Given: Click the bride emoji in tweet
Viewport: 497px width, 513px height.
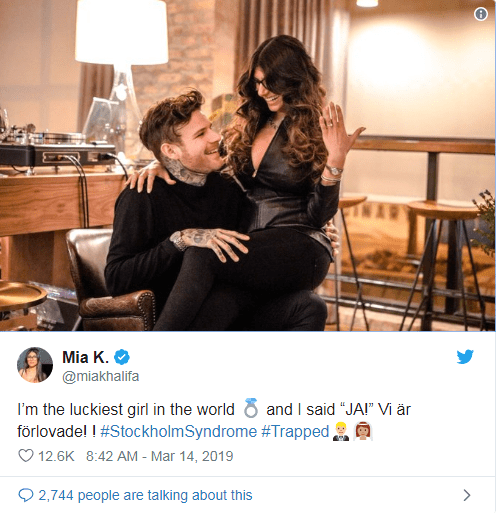Looking at the screenshot, I should click(x=363, y=431).
